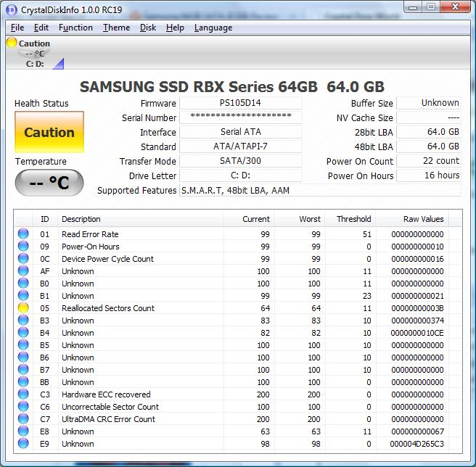476x467 pixels.
Task: Click the Power On Count field
Action: [429, 161]
